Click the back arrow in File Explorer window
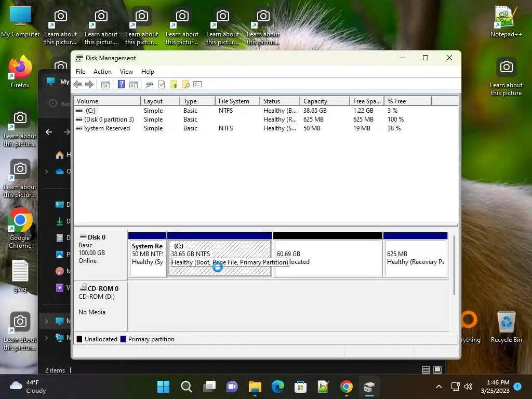Image resolution: width=532 pixels, height=399 pixels. (x=49, y=132)
